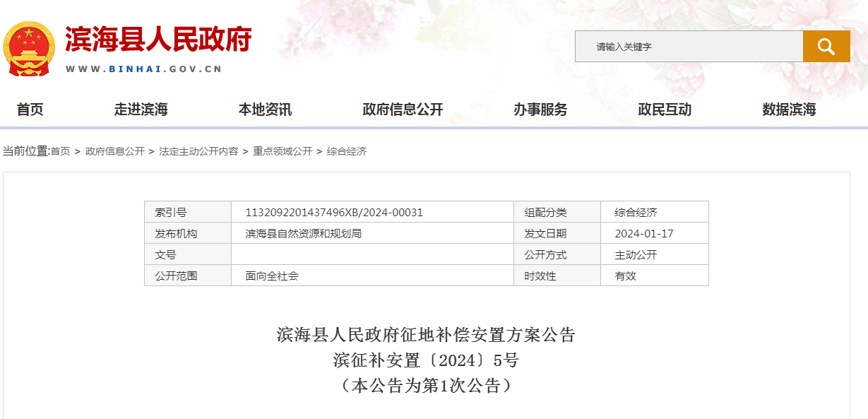Click the 政府信息公开 breadcrumb link
Viewport: 868px width, 419px height.
(x=115, y=151)
